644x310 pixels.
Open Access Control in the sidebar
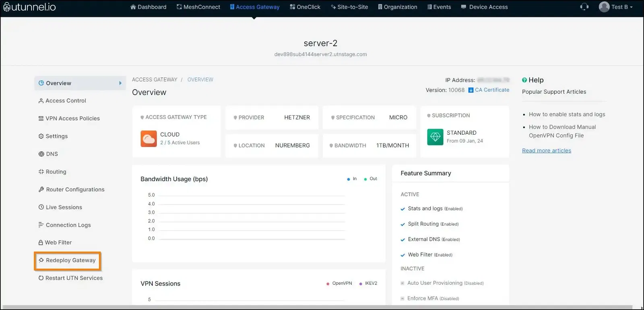62,101
